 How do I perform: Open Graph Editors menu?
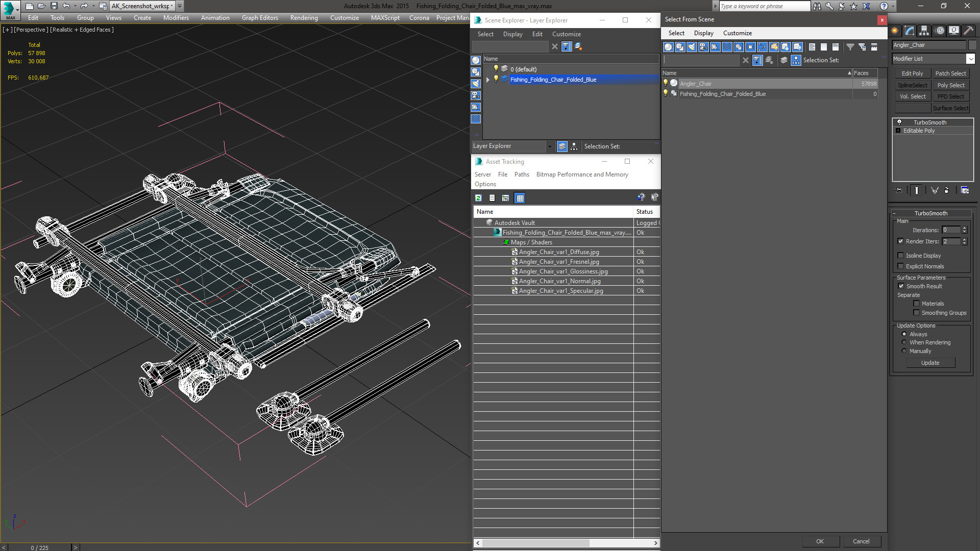[x=260, y=18]
